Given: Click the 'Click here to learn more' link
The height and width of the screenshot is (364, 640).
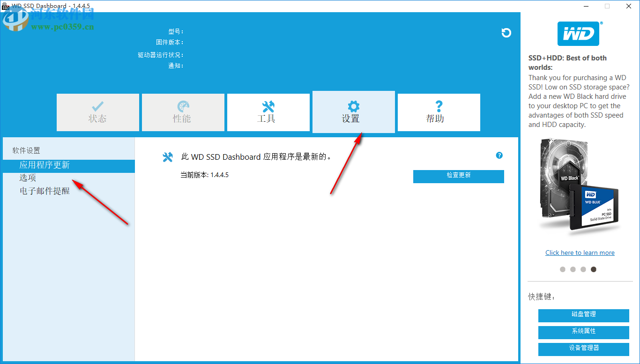Looking at the screenshot, I should tap(580, 253).
